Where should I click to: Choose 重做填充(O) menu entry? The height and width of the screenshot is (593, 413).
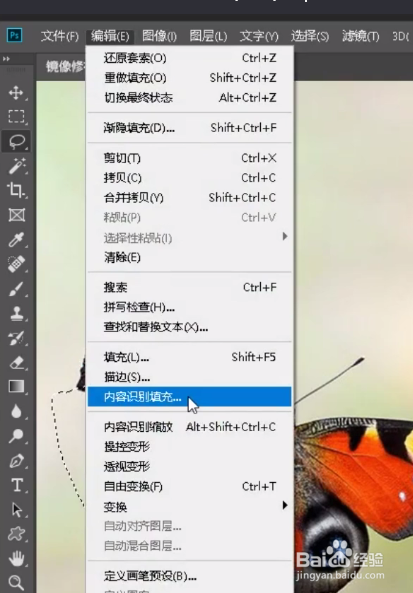point(190,78)
